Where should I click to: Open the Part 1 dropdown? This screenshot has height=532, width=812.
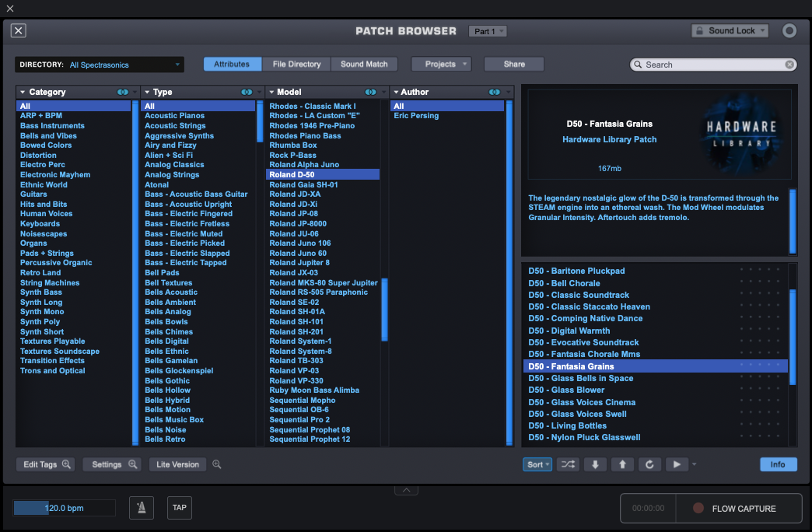click(x=488, y=31)
